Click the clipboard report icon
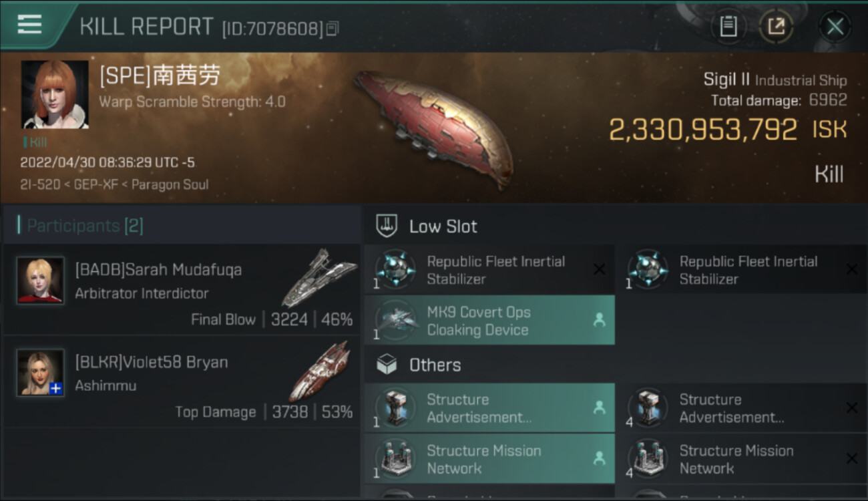This screenshot has width=868, height=501. 728,27
